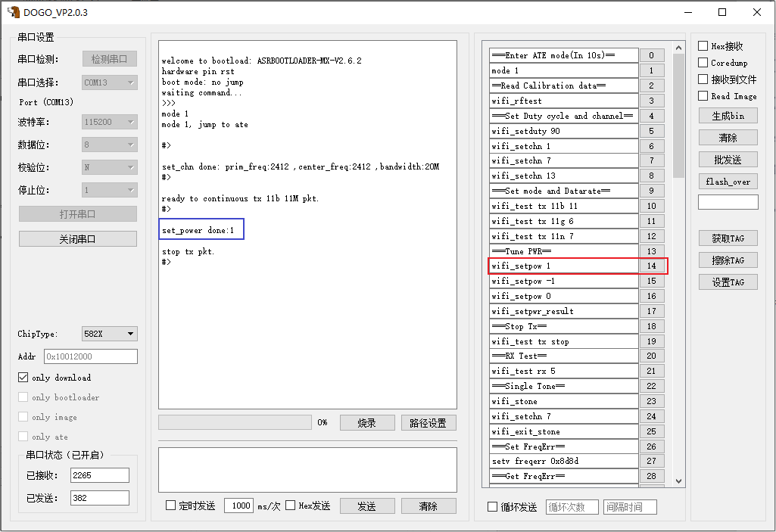The height and width of the screenshot is (532, 776).
Task: Click send button number 1 for mode 1
Action: point(652,70)
